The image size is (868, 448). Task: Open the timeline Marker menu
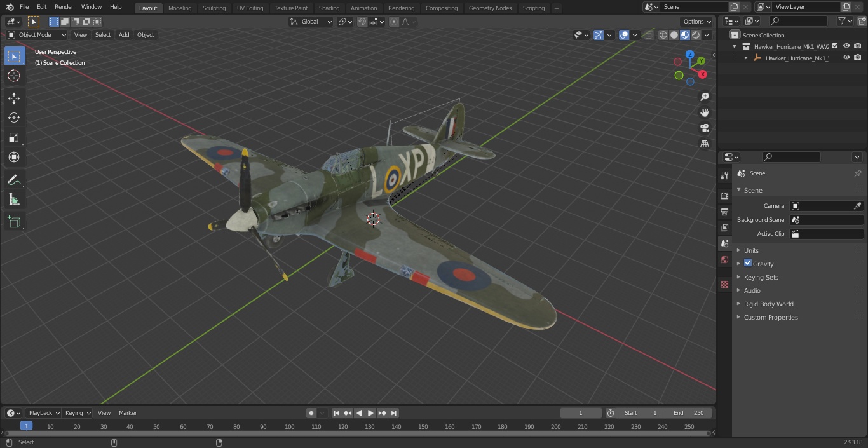pyautogui.click(x=128, y=413)
